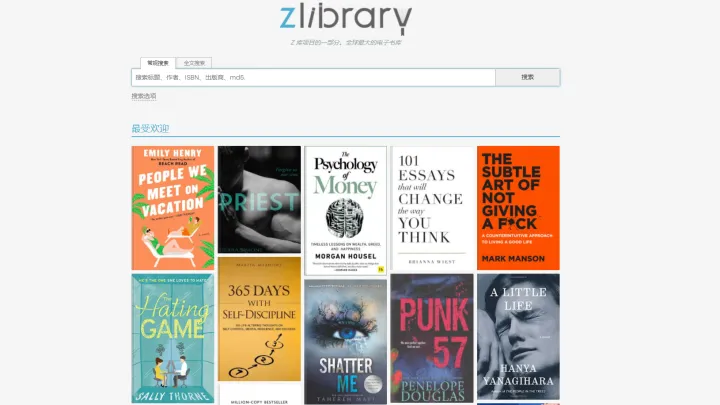Click the zlibrary logo at top

[x=346, y=19]
